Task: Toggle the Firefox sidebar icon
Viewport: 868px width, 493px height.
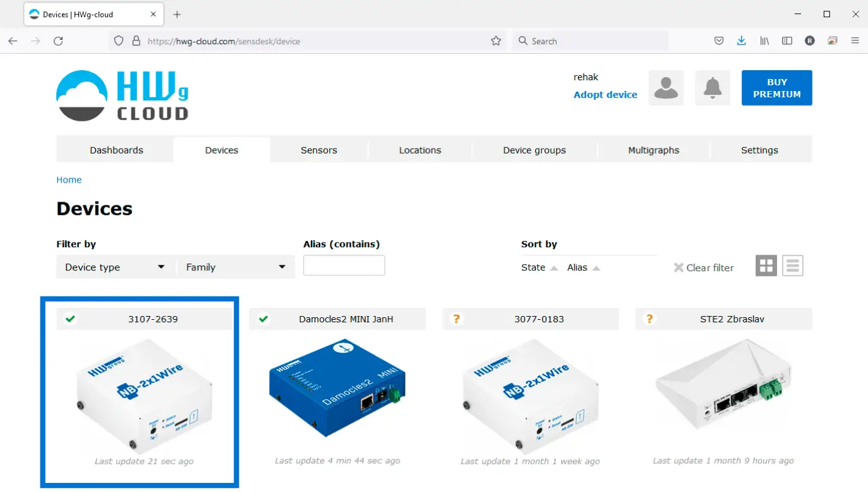Action: 787,41
